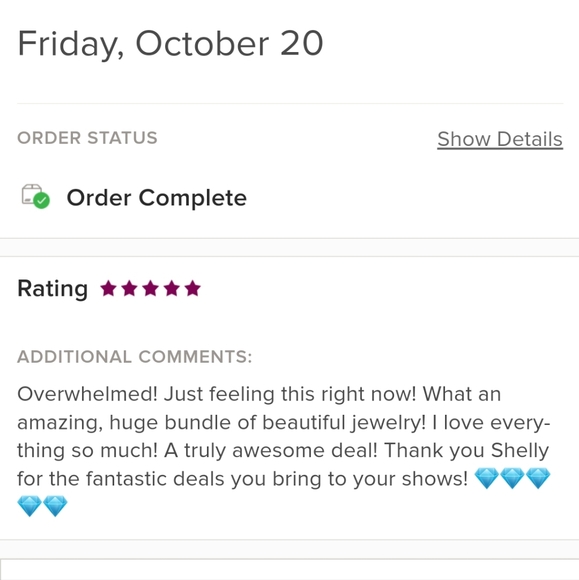Screen dimensions: 579x580
Task: Click the ORDER STATUS label
Action: [87, 138]
